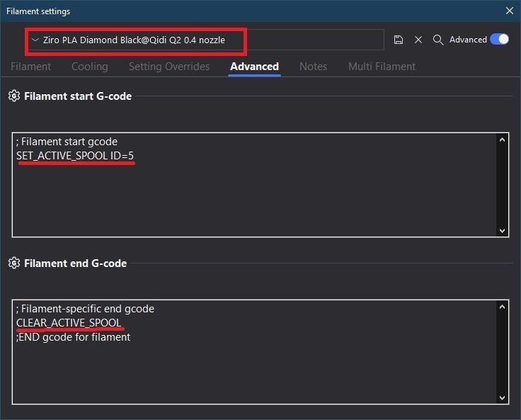Switch to the Filament tab
Screen dimensions: 521x420
click(x=30, y=67)
